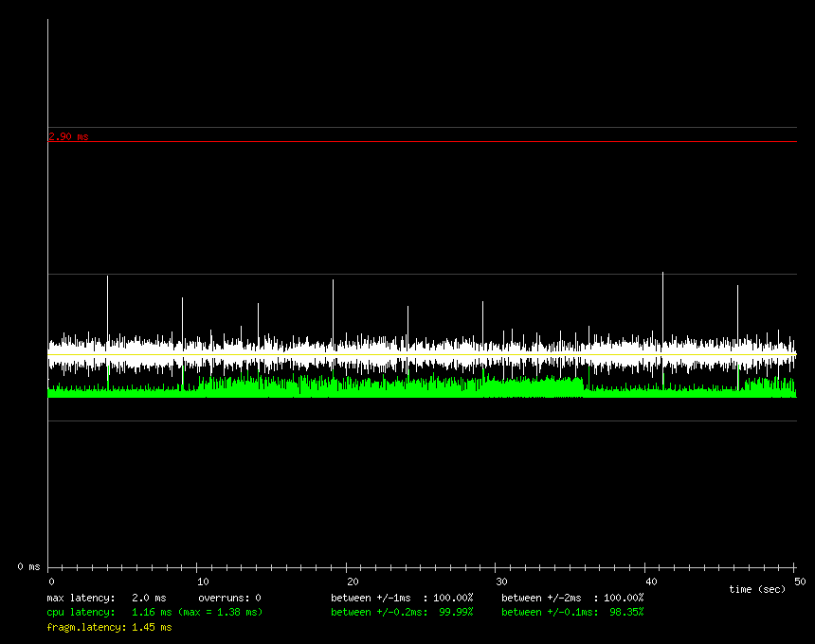
Task: Click the red 2.90 ms threshold label
Action: [x=68, y=136]
